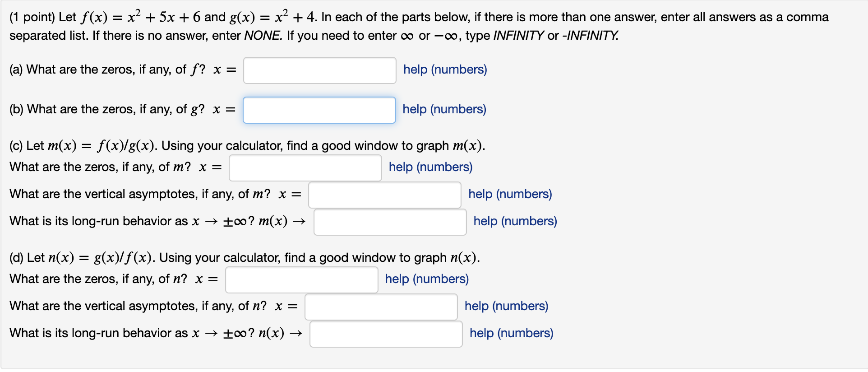The height and width of the screenshot is (372, 868).
Task: Click the part (c) instructions about graphing m(x)
Action: (247, 145)
